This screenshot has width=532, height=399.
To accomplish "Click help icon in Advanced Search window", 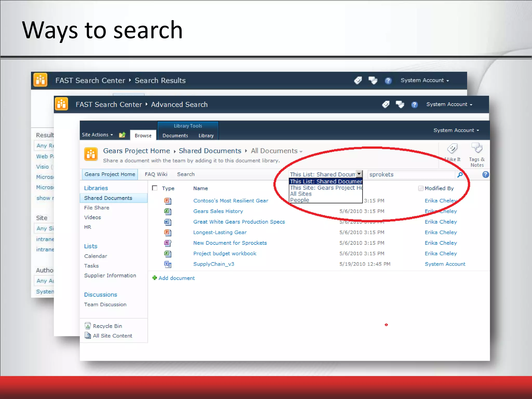I will pyautogui.click(x=414, y=104).
